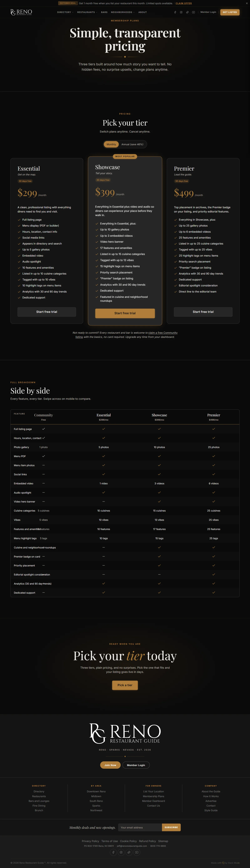Expand the Neighborhoods nav dropdown
This screenshot has height=868, width=250.
tap(123, 12)
